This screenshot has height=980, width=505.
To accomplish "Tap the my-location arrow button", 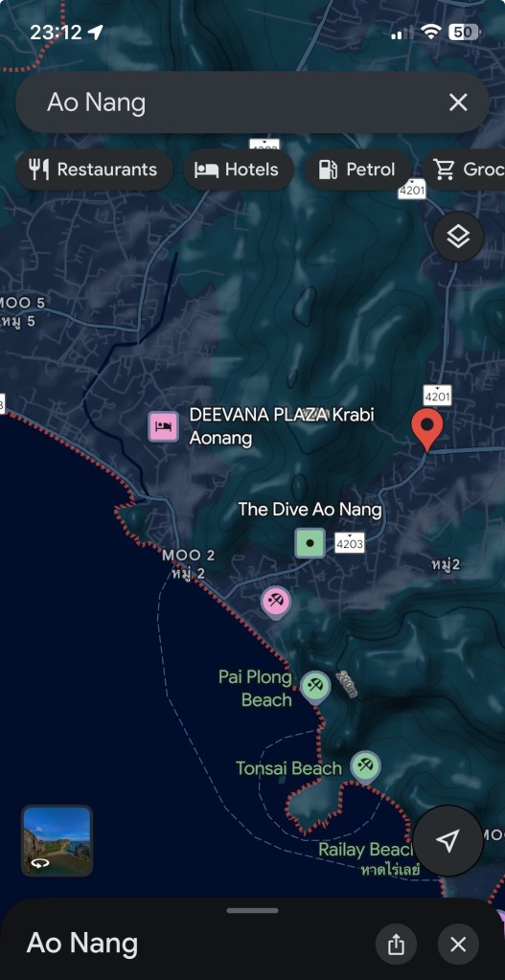I will pyautogui.click(x=448, y=841).
